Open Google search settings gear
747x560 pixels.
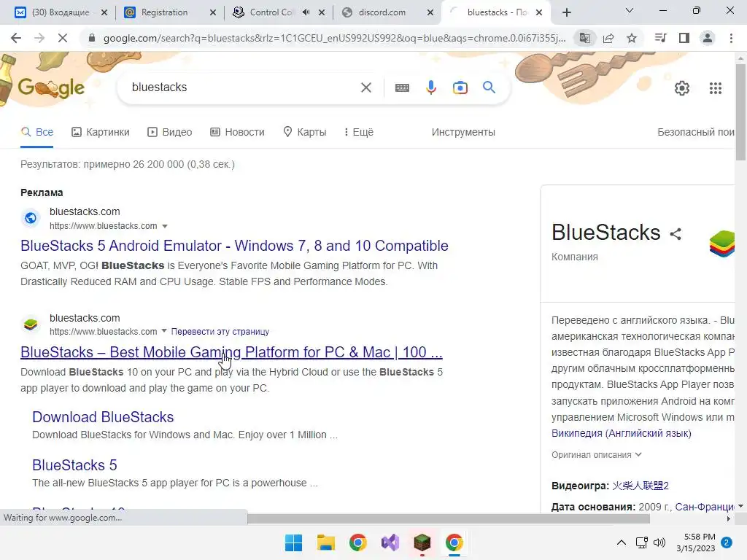point(682,88)
